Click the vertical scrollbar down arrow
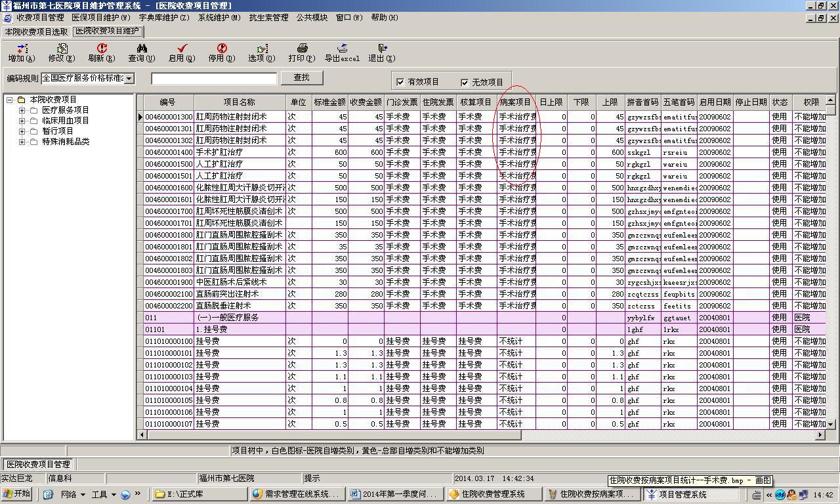Viewport: 840px width, 504px height. coord(831,425)
